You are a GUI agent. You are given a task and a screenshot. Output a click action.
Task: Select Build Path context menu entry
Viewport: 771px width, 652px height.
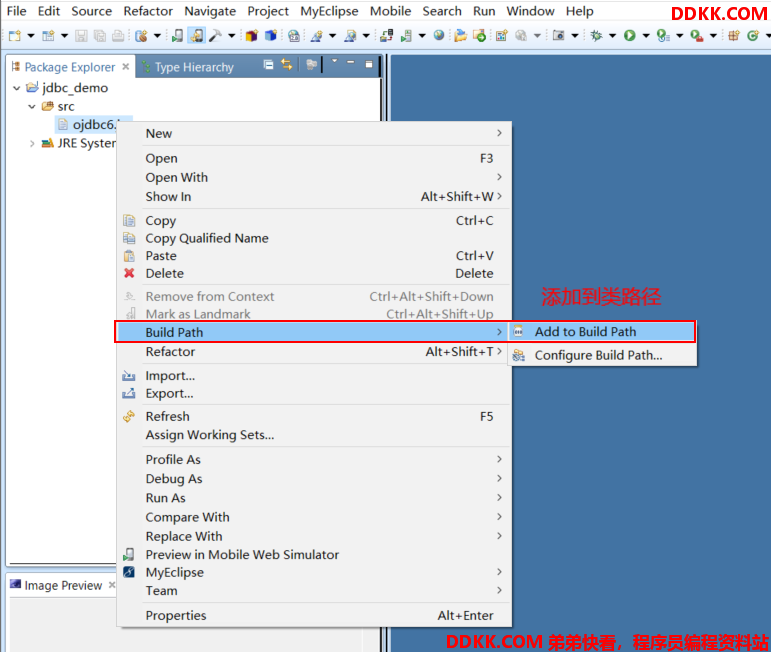[x=313, y=332]
